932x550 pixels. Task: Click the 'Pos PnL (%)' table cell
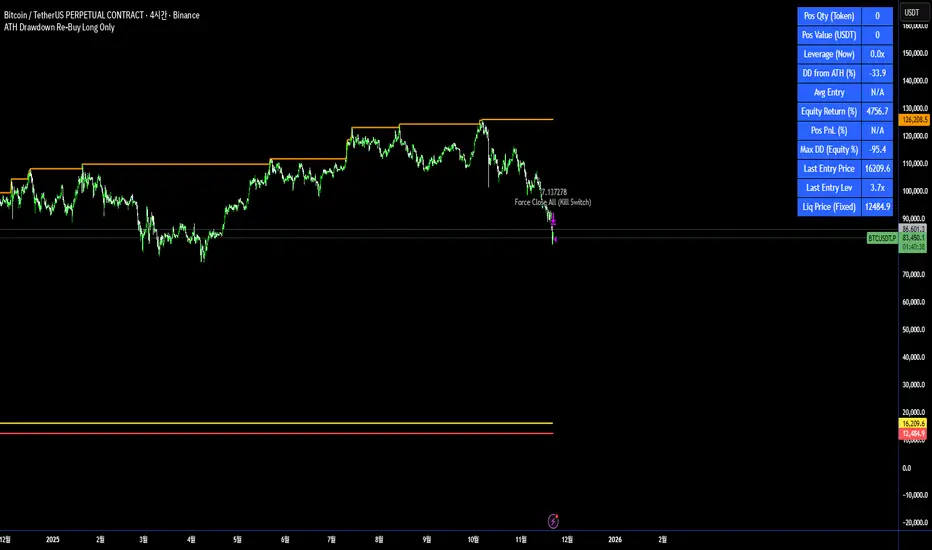click(829, 130)
